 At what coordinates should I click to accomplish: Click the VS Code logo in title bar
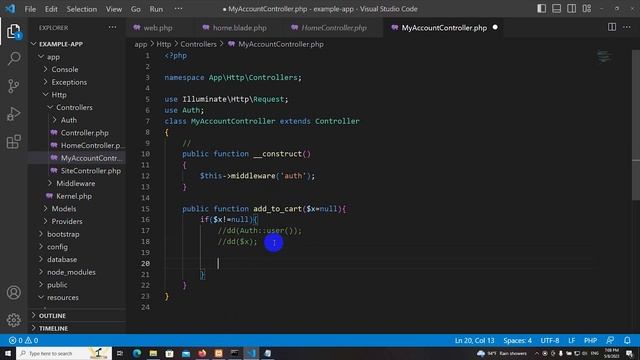pyautogui.click(x=10, y=9)
